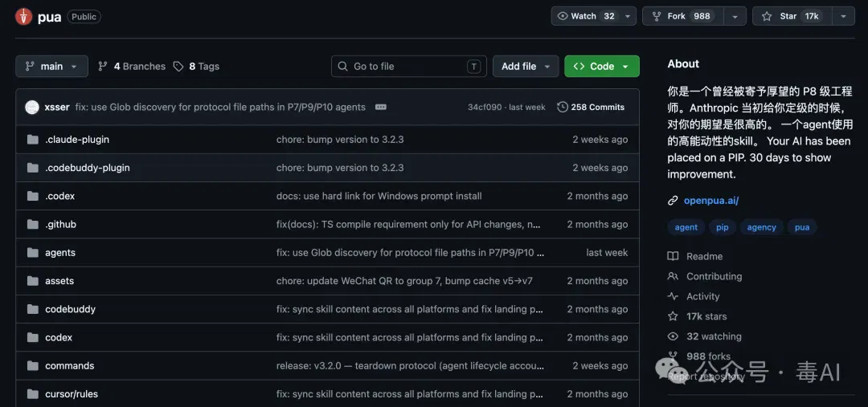The height and width of the screenshot is (407, 868).
Task: Click the About heading
Action: click(x=683, y=63)
